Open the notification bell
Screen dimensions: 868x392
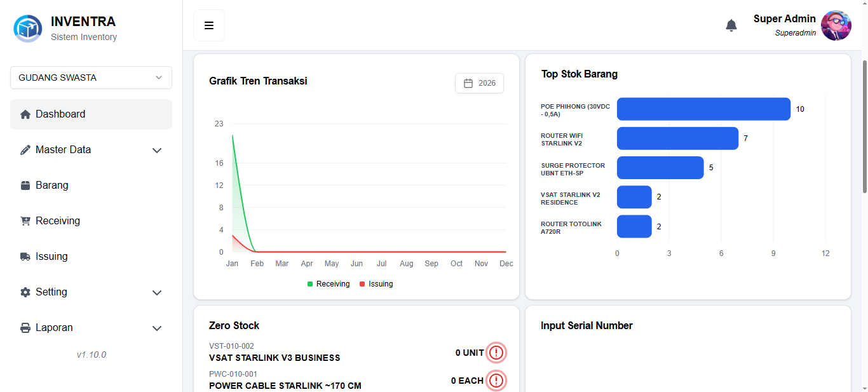[731, 25]
